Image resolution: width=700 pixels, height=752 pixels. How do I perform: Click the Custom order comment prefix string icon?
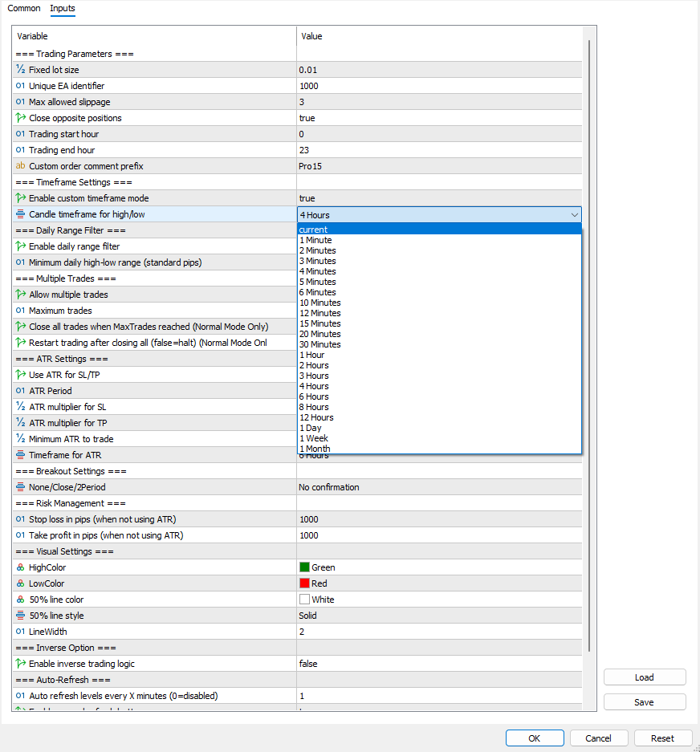coord(20,166)
